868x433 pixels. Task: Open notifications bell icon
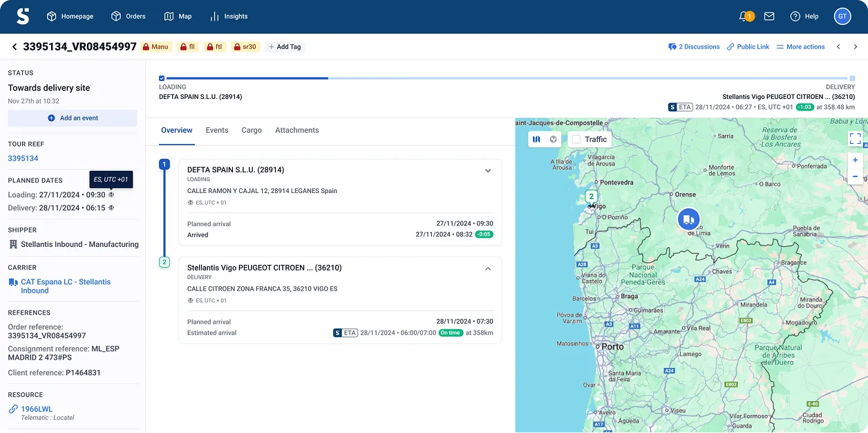744,16
